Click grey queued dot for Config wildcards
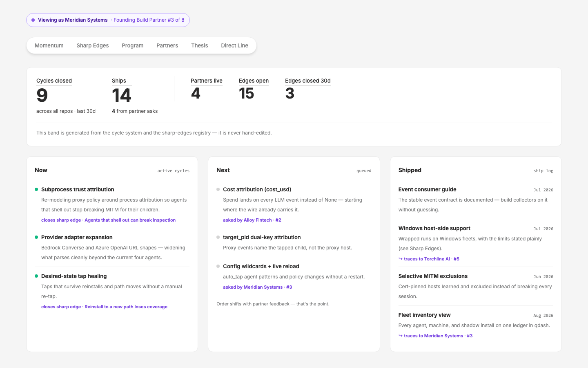588x368 pixels. point(218,266)
